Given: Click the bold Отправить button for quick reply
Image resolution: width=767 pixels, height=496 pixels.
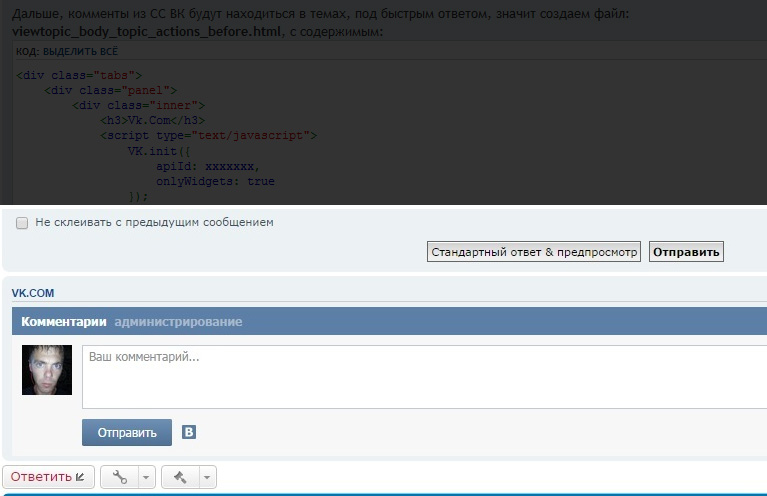Looking at the screenshot, I should coord(686,252).
